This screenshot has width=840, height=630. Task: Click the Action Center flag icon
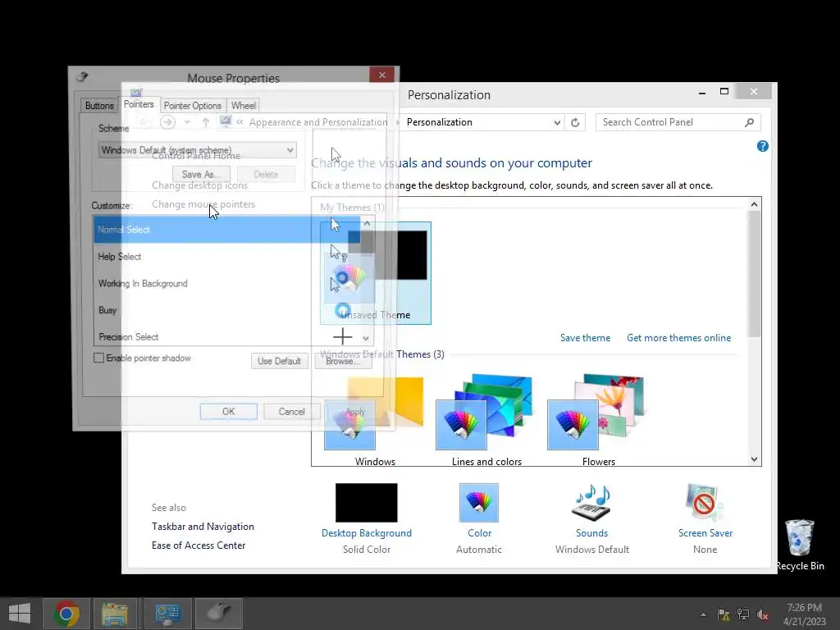pyautogui.click(x=724, y=614)
